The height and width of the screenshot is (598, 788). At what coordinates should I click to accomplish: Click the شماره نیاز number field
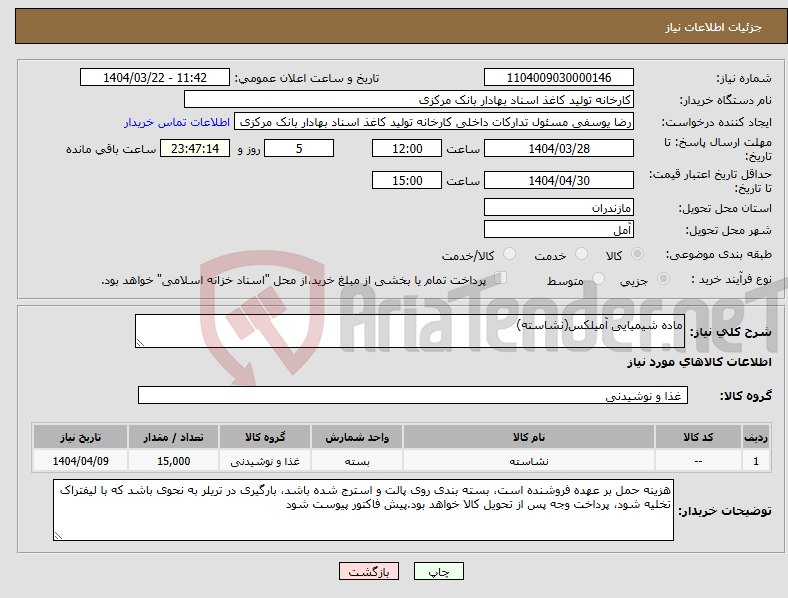[559, 77]
